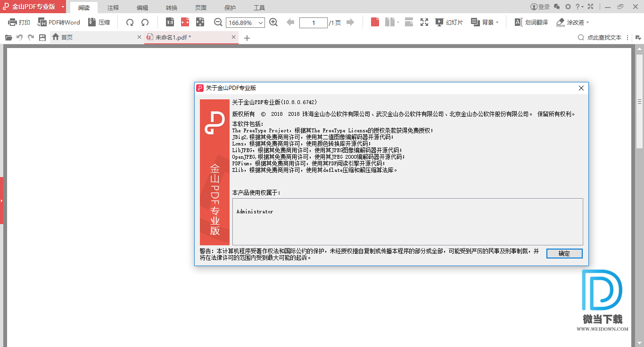Zoom out with the minus magnifier
The height and width of the screenshot is (347, 644).
[218, 22]
